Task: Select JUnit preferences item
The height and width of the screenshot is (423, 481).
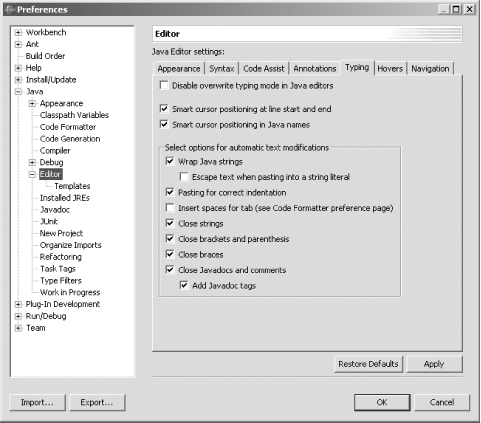Action: click(x=49, y=221)
